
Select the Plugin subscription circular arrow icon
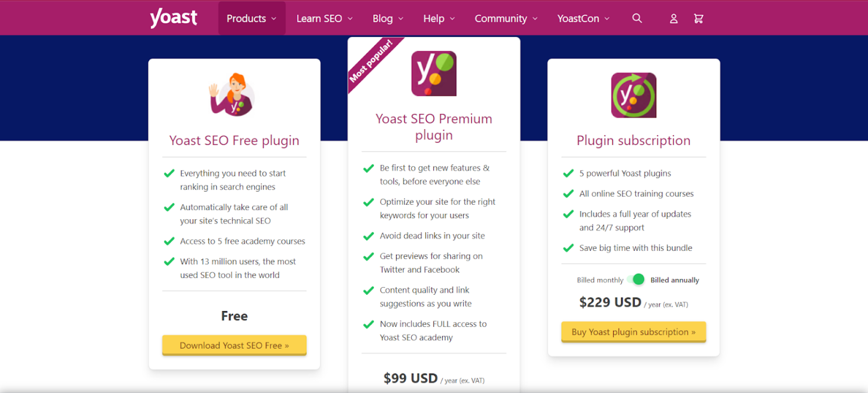[x=633, y=95]
